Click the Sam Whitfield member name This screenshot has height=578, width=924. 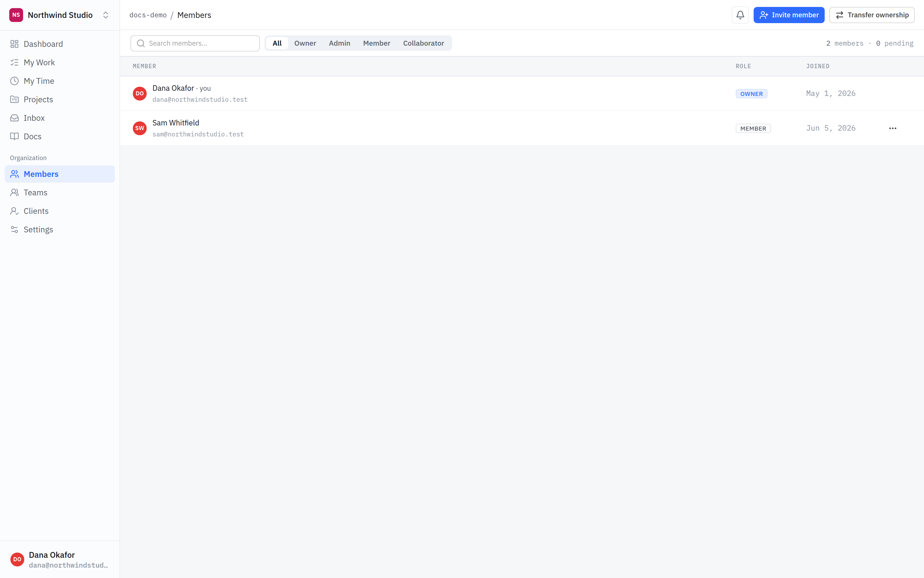176,123
